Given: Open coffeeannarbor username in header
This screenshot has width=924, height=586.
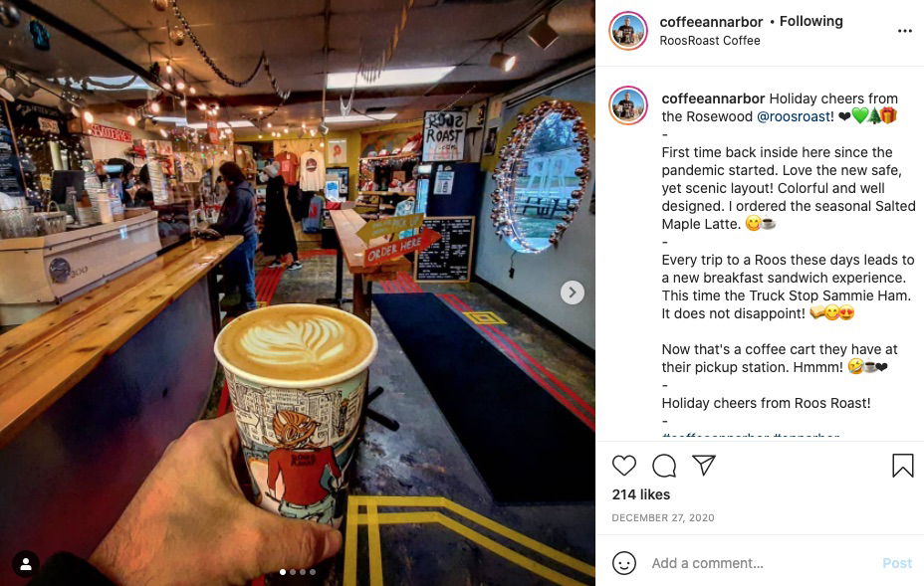Looking at the screenshot, I should pos(711,22).
